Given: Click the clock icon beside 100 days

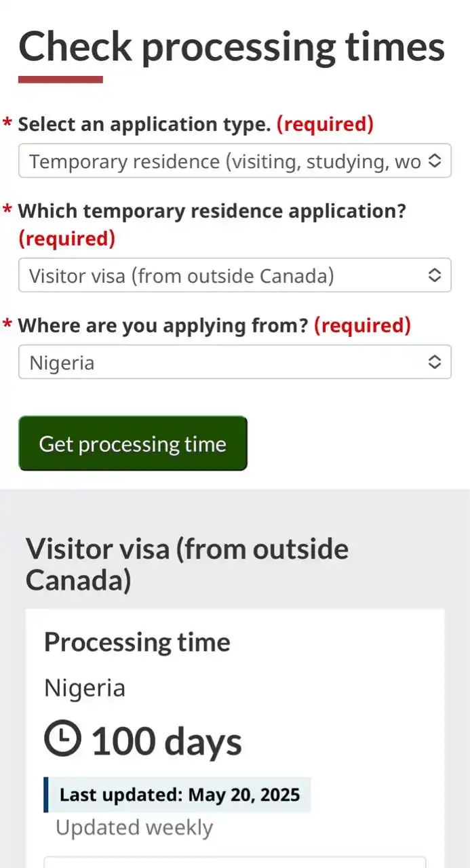Looking at the screenshot, I should pos(62,739).
